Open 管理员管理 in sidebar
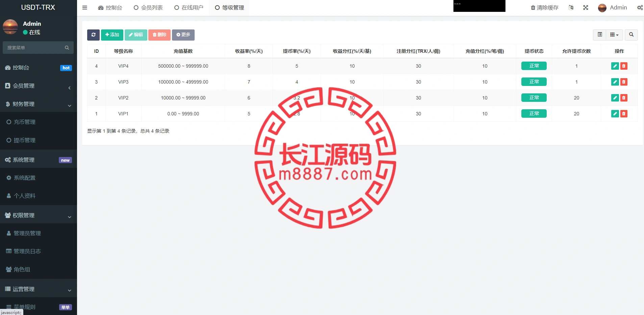The height and width of the screenshot is (315, 644). (x=39, y=233)
